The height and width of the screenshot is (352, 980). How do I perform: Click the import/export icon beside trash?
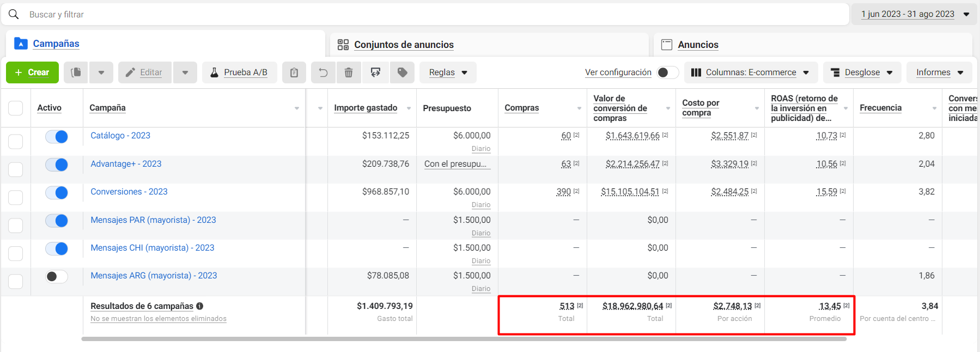[375, 72]
